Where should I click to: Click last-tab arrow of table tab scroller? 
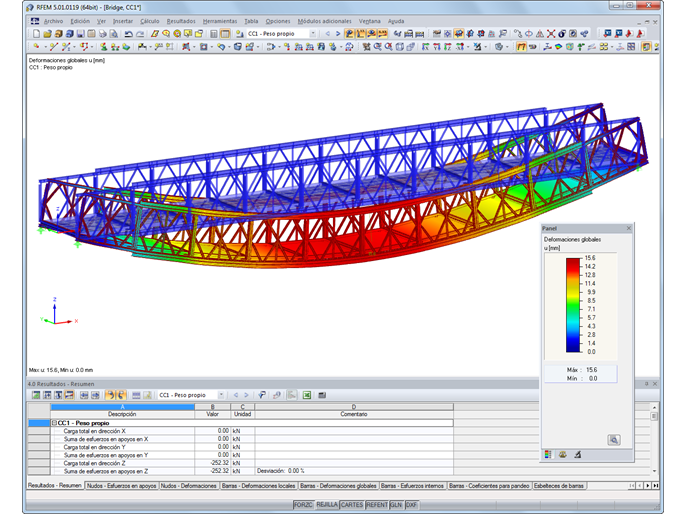[x=655, y=486]
